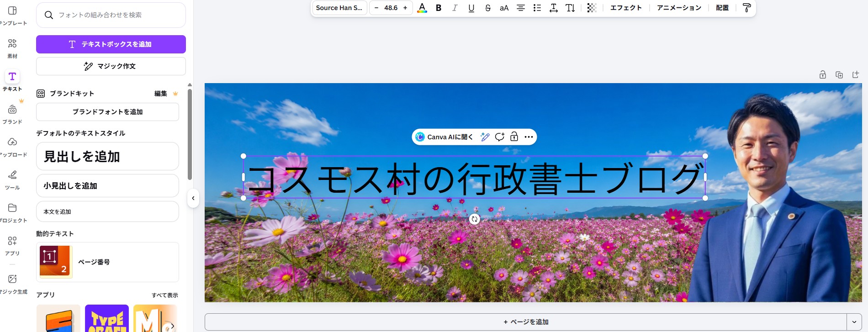Click the add comment icon in floating toolbar

coord(500,137)
